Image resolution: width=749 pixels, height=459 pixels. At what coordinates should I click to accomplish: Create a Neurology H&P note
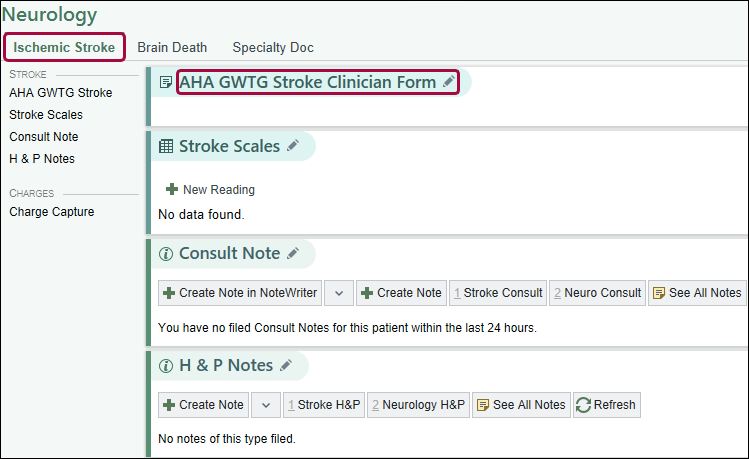point(417,405)
